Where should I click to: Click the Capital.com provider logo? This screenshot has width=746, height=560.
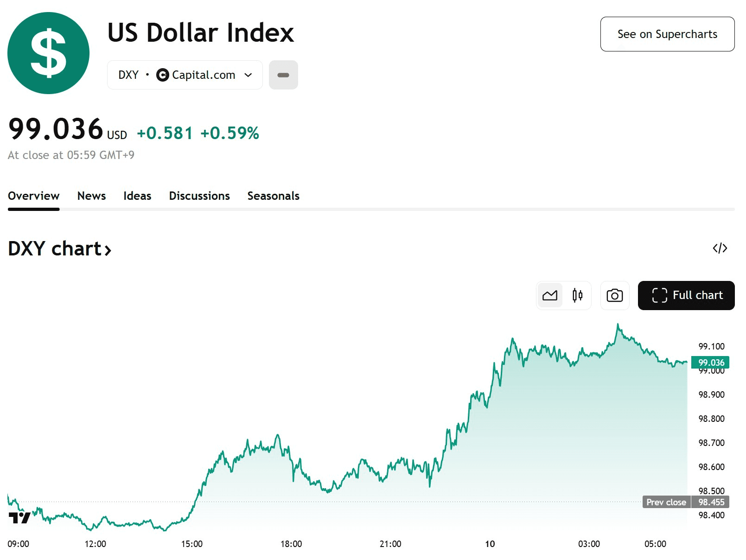click(163, 75)
